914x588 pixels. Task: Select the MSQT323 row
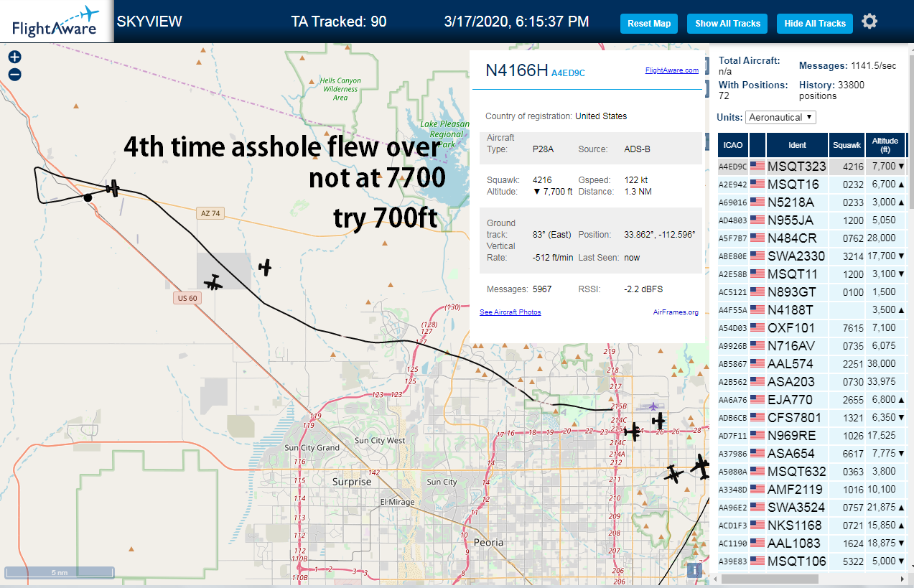[811, 166]
